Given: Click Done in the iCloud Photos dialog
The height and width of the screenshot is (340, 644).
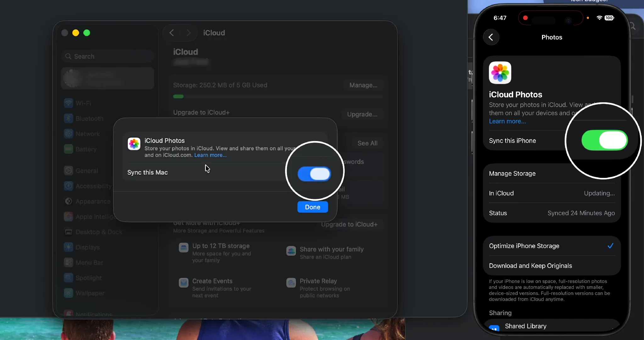Looking at the screenshot, I should point(312,207).
